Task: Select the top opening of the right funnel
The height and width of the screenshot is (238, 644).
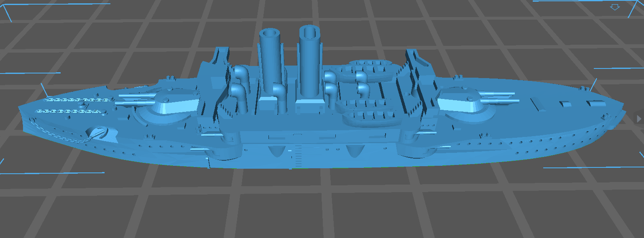Action: tap(310, 30)
